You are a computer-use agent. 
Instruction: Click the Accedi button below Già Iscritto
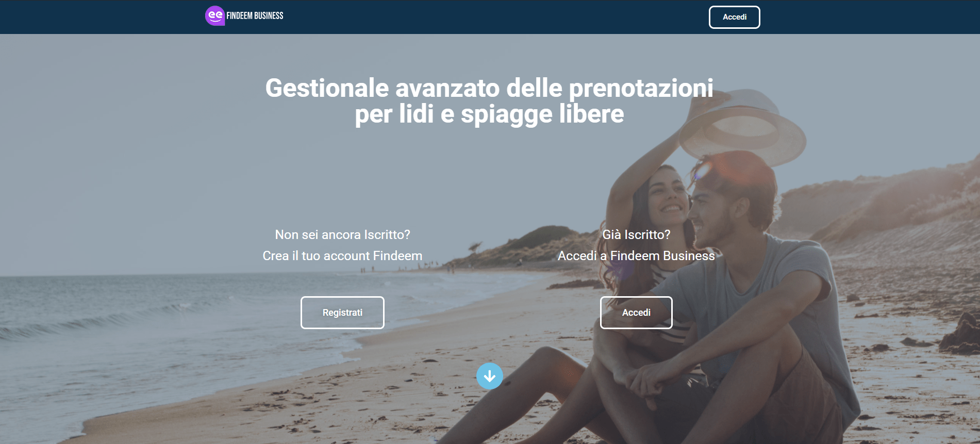pos(636,313)
